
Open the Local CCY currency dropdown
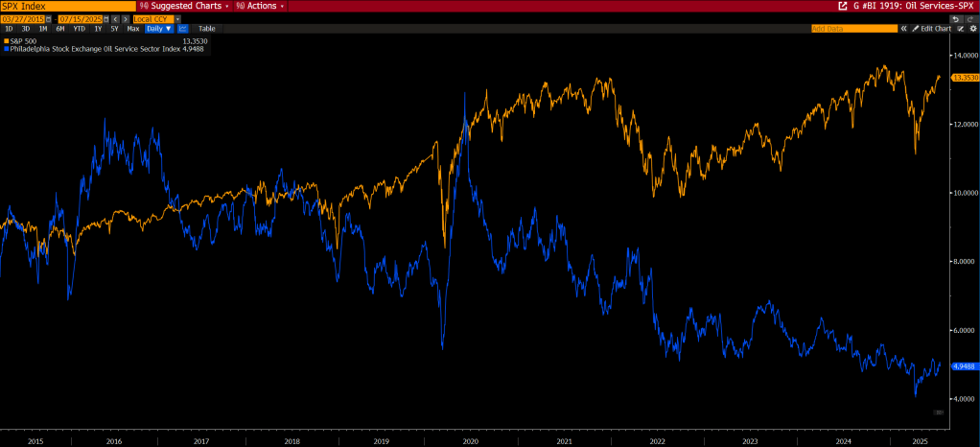click(177, 18)
